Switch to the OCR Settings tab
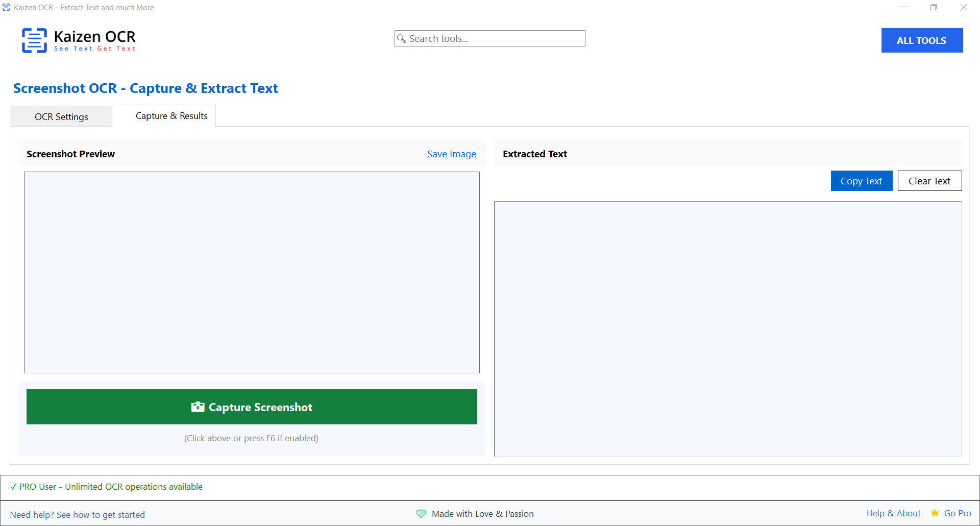 61,116
